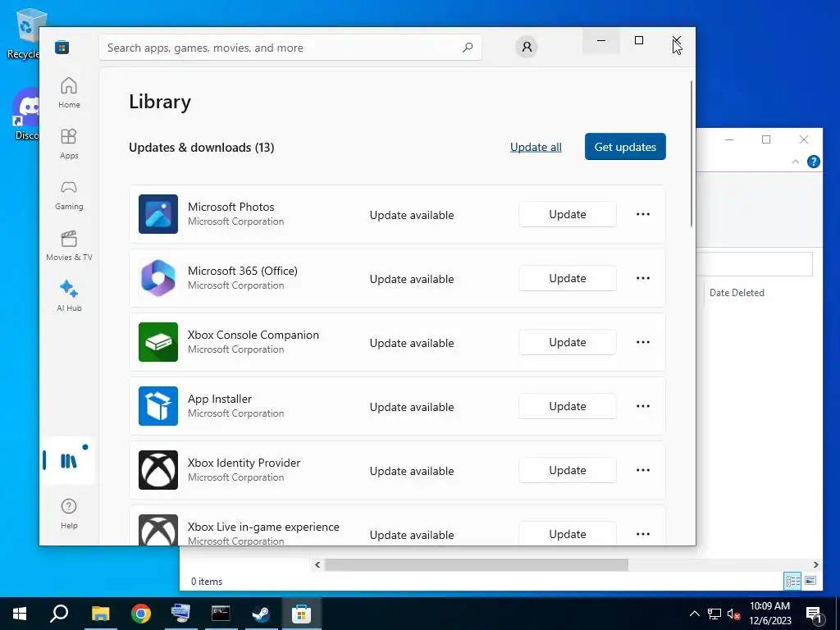Open the user account profile icon
The image size is (840, 630).
click(527, 47)
